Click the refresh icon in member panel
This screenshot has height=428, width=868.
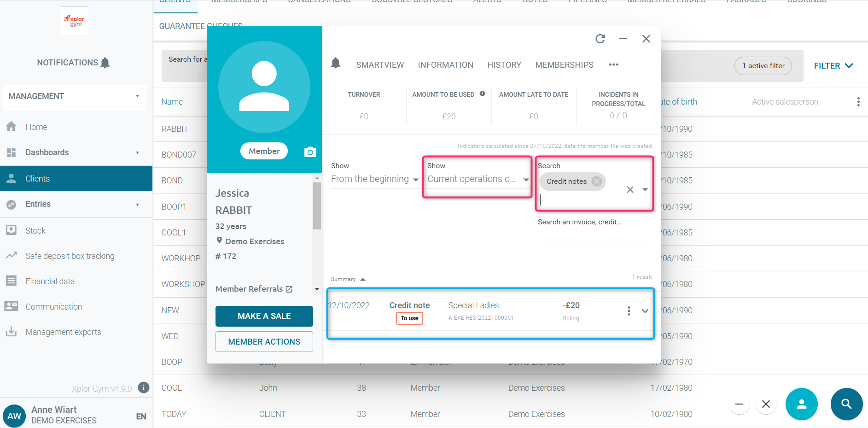(600, 39)
